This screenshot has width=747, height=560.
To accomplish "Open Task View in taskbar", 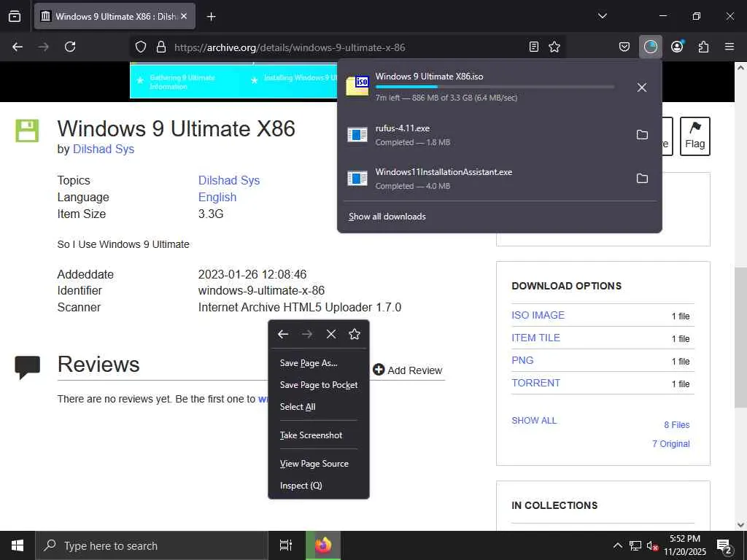I will pyautogui.click(x=286, y=545).
